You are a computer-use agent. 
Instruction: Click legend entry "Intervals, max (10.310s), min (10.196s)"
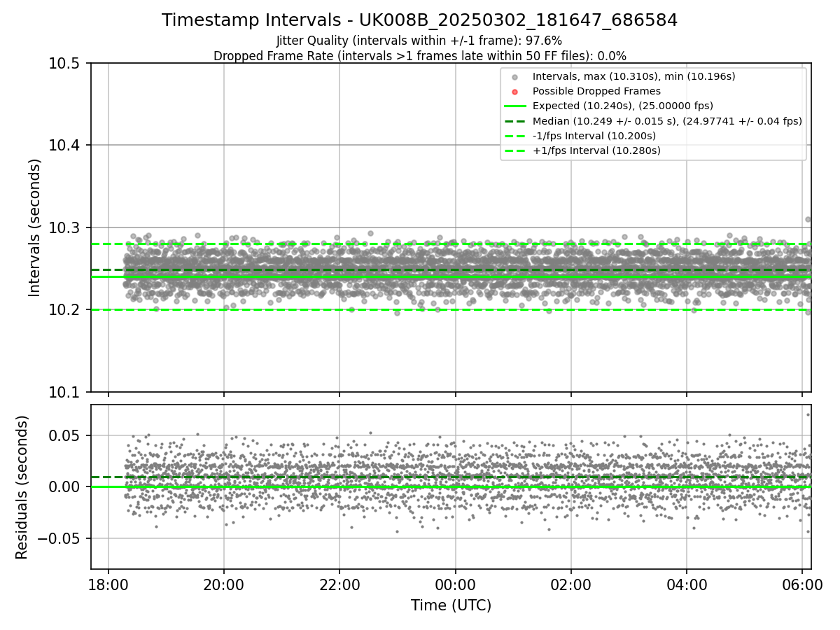tap(633, 76)
